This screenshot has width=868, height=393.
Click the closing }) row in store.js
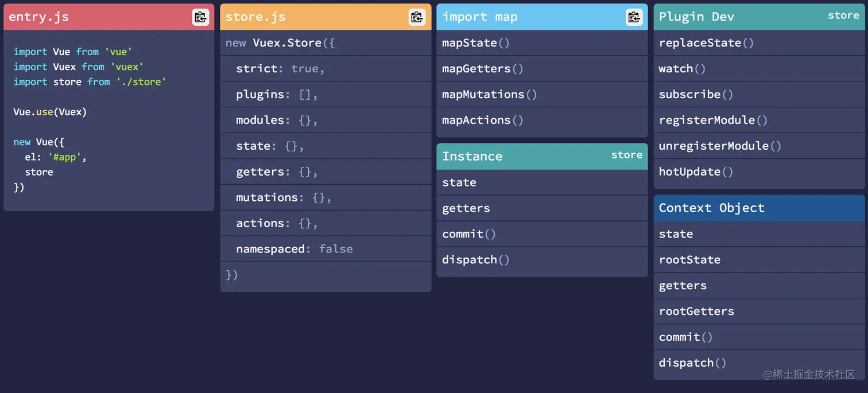click(325, 276)
